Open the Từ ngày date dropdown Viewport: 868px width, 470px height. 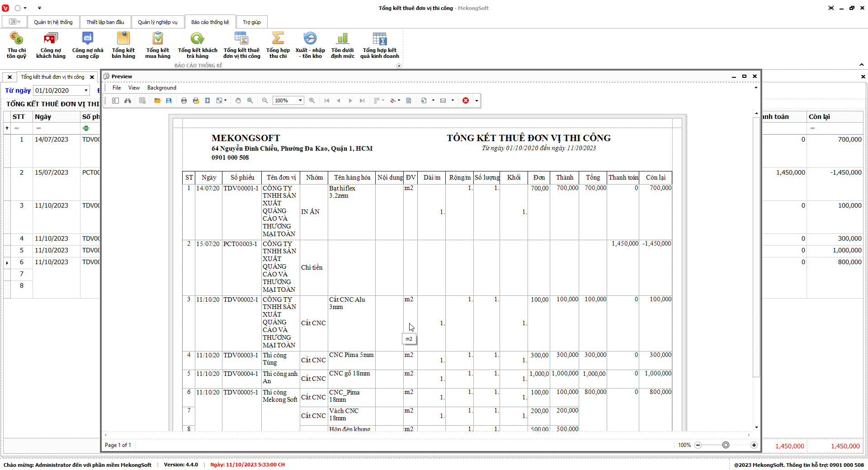coord(86,90)
